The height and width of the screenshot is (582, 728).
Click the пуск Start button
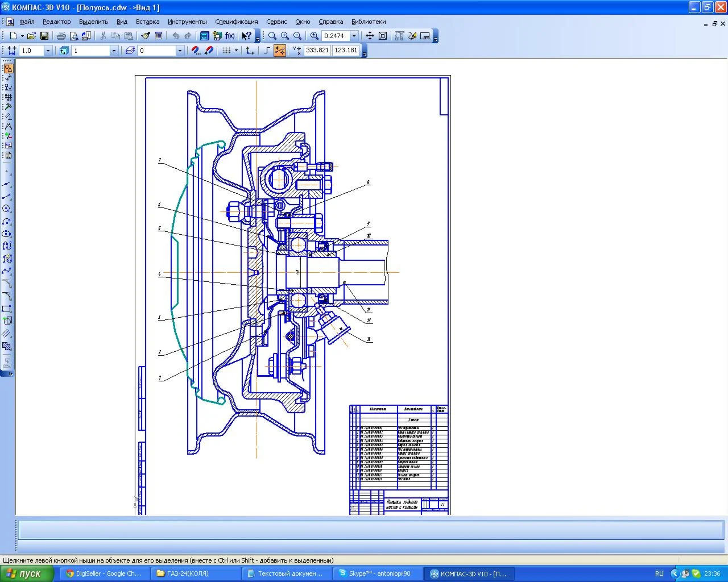(27, 573)
